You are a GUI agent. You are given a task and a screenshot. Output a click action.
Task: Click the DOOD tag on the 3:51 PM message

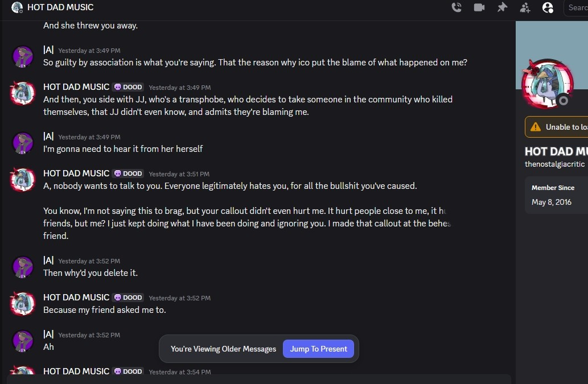click(x=128, y=174)
